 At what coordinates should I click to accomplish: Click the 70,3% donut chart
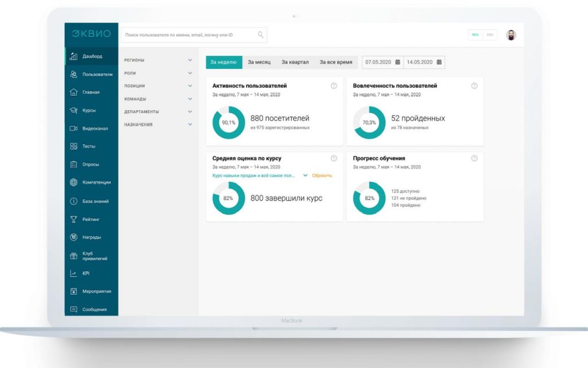pyautogui.click(x=369, y=122)
